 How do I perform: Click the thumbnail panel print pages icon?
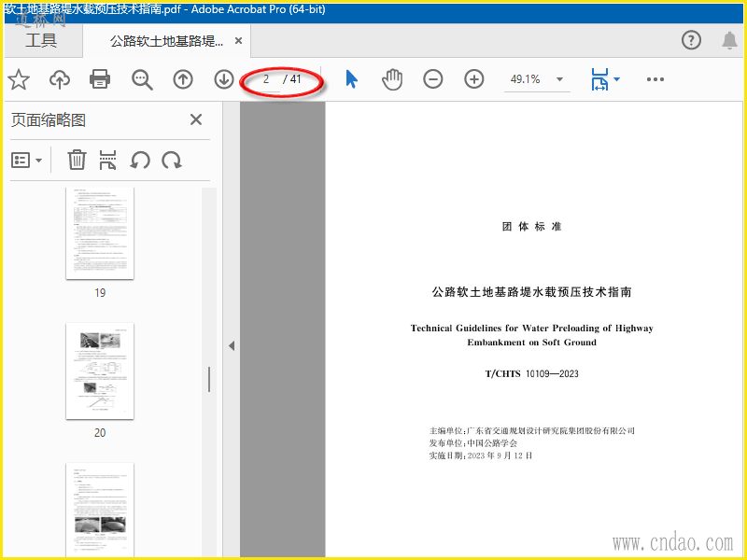(107, 160)
